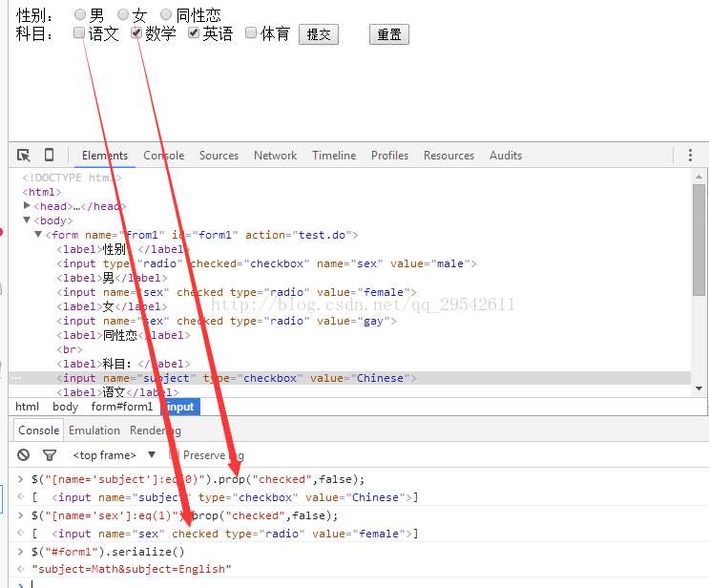
Task: Uncheck the 数学 checkbox
Action: tap(136, 32)
